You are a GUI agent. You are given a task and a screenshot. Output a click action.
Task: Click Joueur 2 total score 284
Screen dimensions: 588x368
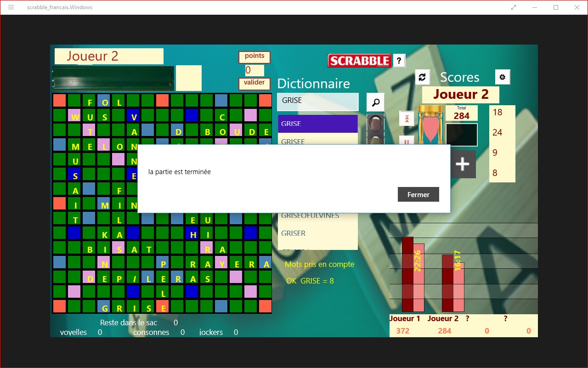pos(445,331)
